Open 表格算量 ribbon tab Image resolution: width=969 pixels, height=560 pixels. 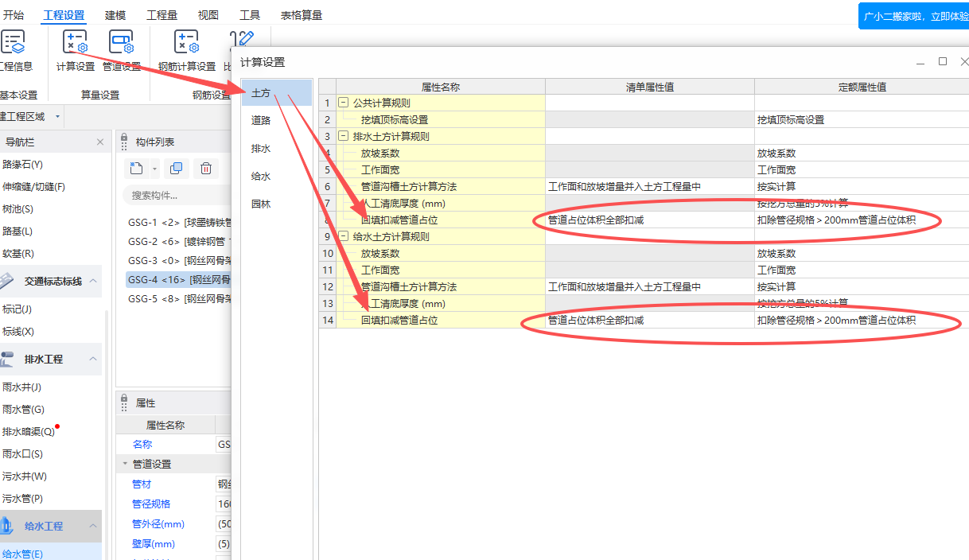click(302, 15)
